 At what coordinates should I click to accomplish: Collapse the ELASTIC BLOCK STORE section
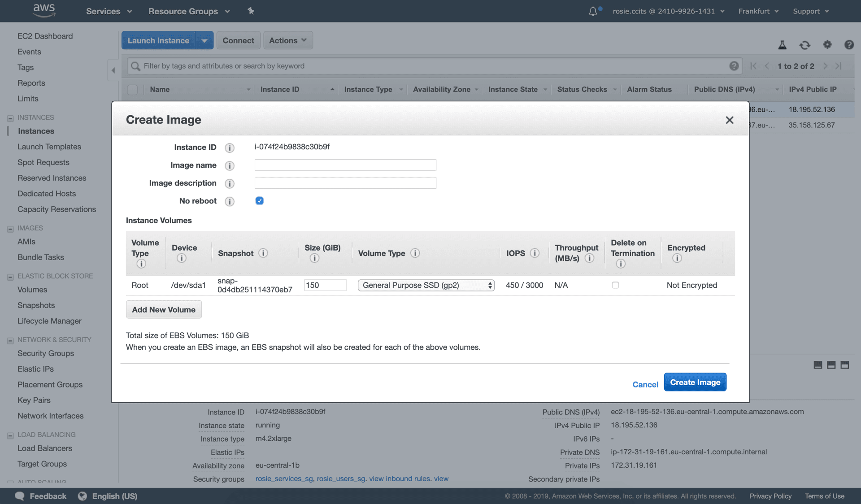pyautogui.click(x=10, y=277)
